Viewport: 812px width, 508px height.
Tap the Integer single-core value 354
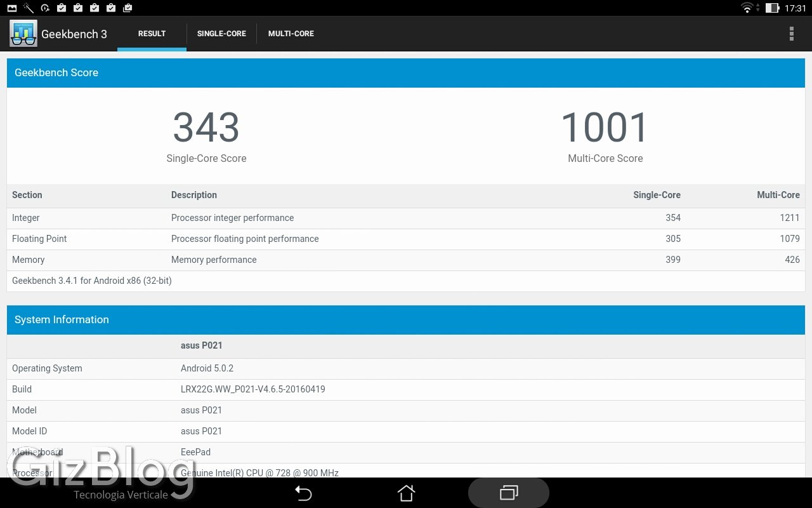click(673, 218)
